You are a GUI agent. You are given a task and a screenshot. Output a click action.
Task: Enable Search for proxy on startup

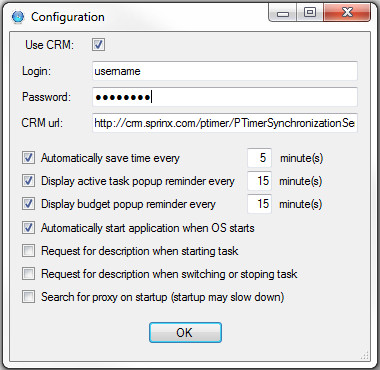pyautogui.click(x=28, y=297)
